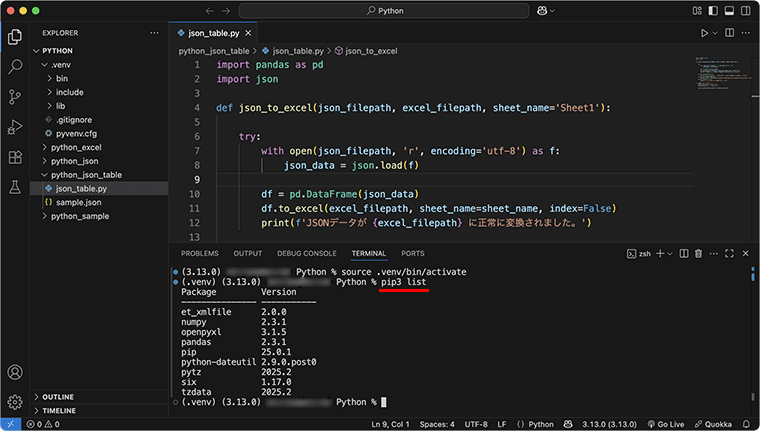Open terminal panel More Actions ellipsis
The image size is (760, 431).
[x=714, y=254]
